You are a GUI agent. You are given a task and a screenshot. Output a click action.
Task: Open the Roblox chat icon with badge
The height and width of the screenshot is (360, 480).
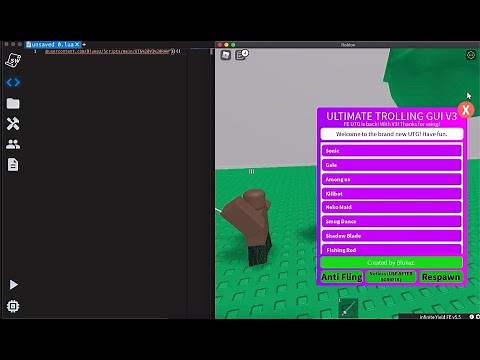click(242, 55)
